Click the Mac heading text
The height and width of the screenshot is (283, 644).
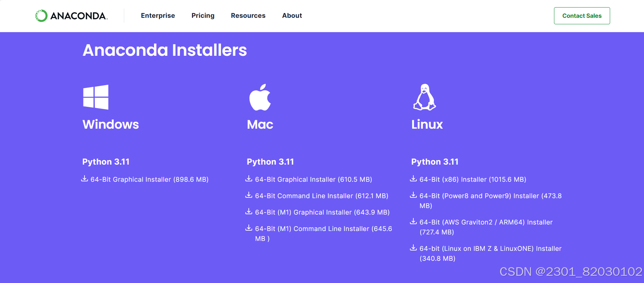260,125
